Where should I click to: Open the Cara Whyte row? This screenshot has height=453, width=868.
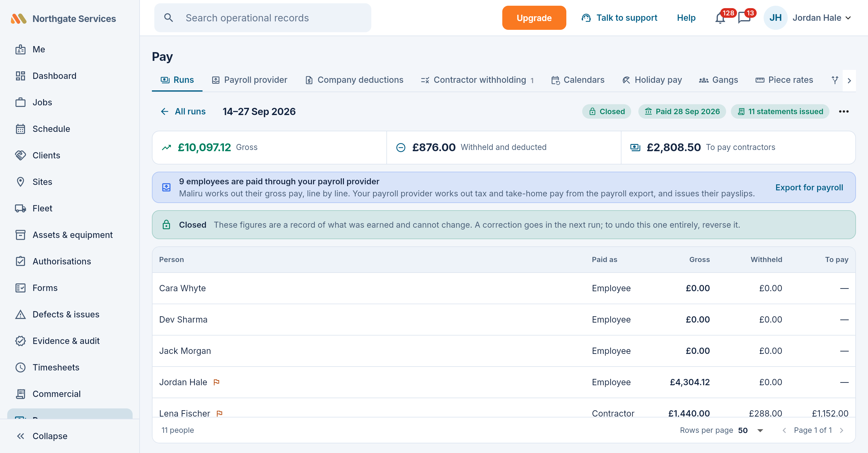point(503,288)
